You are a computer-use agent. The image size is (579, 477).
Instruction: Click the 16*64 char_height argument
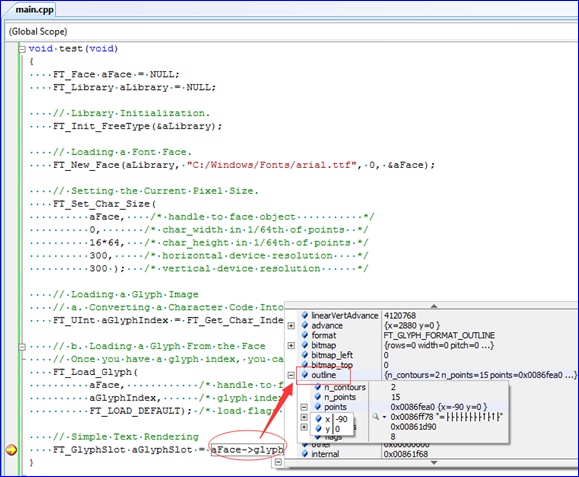click(104, 243)
